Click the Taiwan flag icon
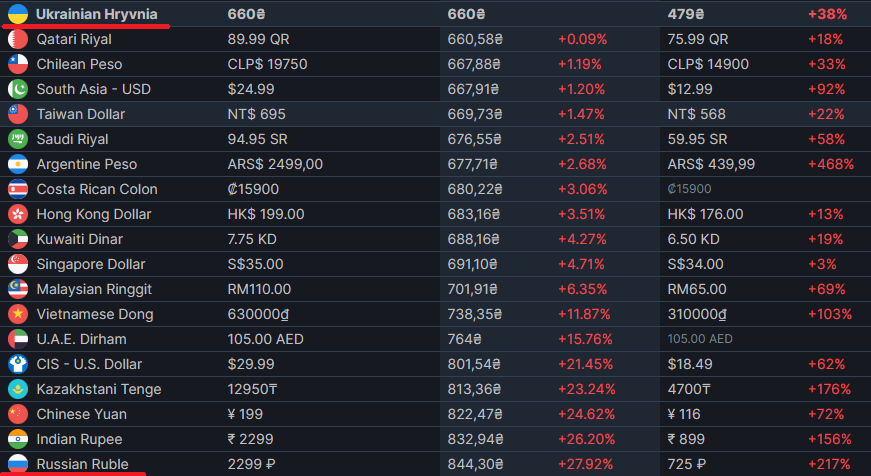The height and width of the screenshot is (476, 871). point(18,114)
